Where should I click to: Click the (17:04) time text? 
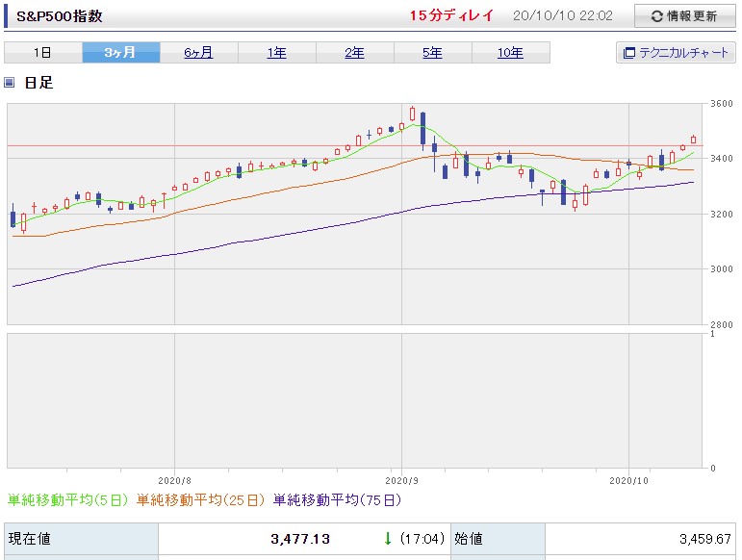[422, 539]
